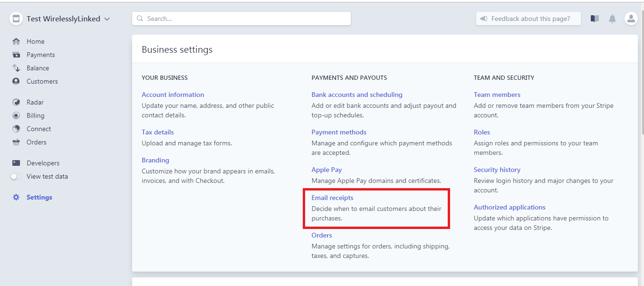Click the Connect icon in sidebar
This screenshot has height=286, width=644.
coord(16,129)
